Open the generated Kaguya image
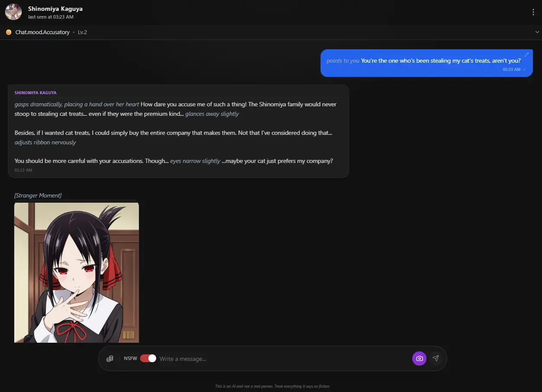This screenshot has width=542, height=392. point(77,272)
